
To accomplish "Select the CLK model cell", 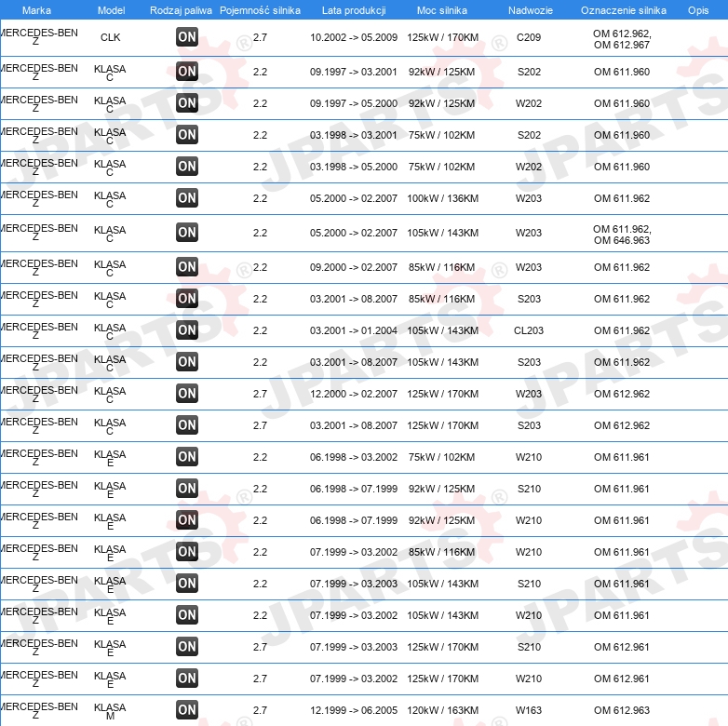I will click(111, 37).
